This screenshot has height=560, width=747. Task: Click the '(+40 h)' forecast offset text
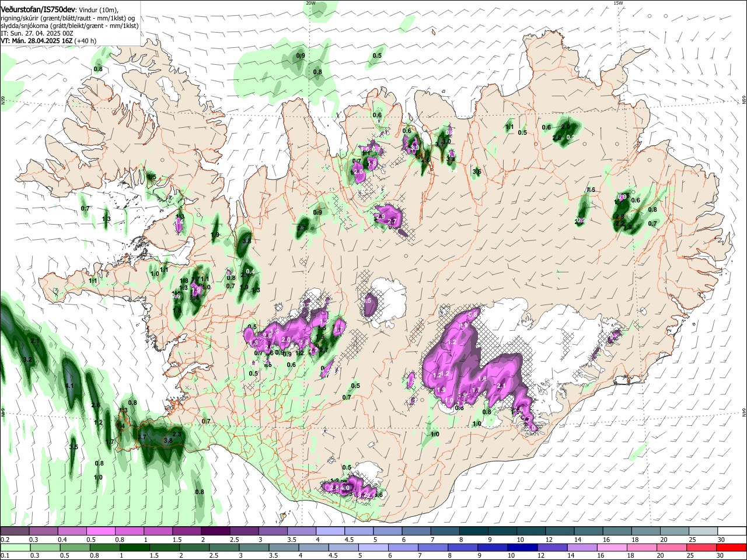[85, 41]
